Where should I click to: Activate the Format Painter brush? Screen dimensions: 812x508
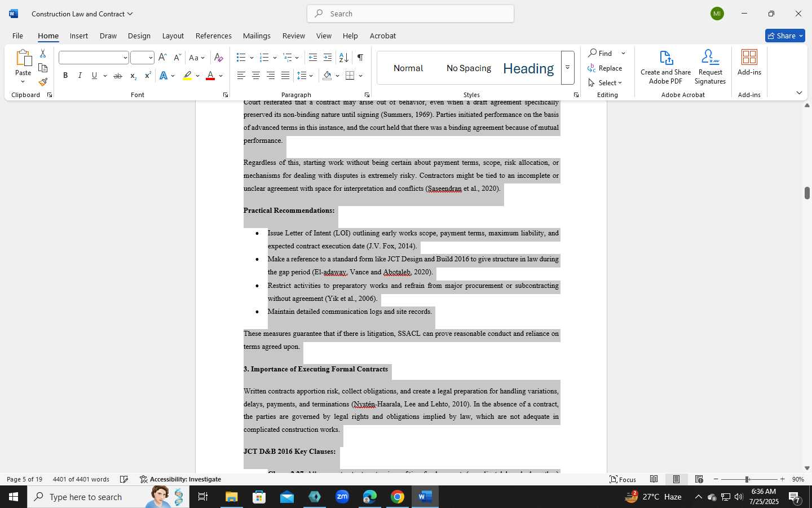coord(43,82)
